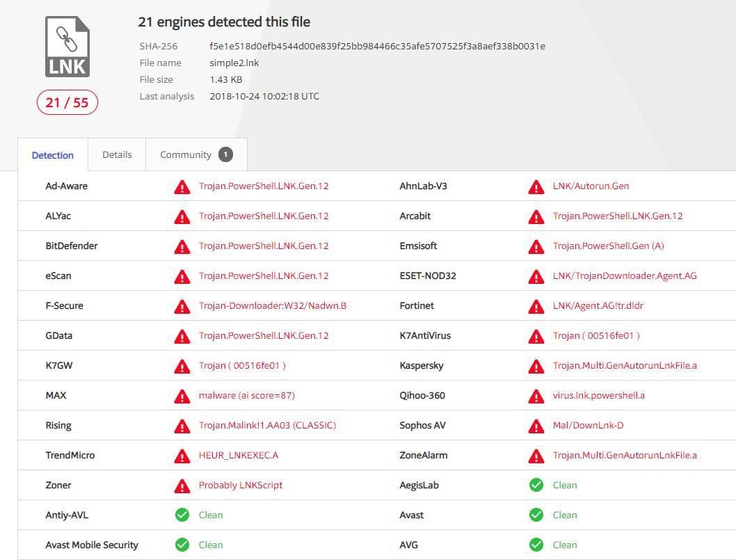736x560 pixels.
Task: Click the Qihoo-360 engine alert icon
Action: point(536,397)
